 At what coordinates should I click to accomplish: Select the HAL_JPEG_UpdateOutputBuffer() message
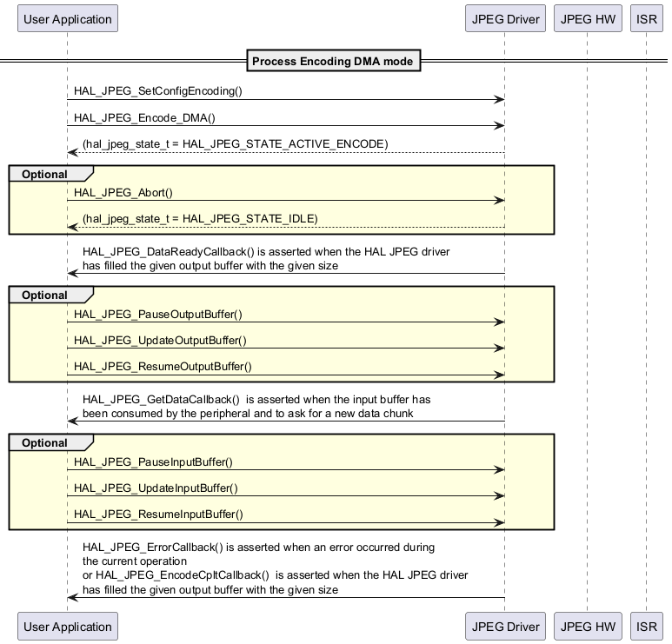click(x=160, y=340)
